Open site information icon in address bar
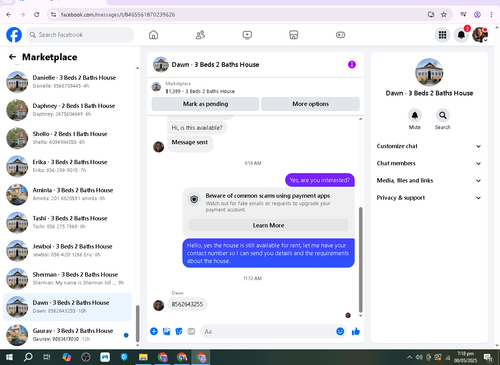The image size is (500, 365). (x=53, y=14)
